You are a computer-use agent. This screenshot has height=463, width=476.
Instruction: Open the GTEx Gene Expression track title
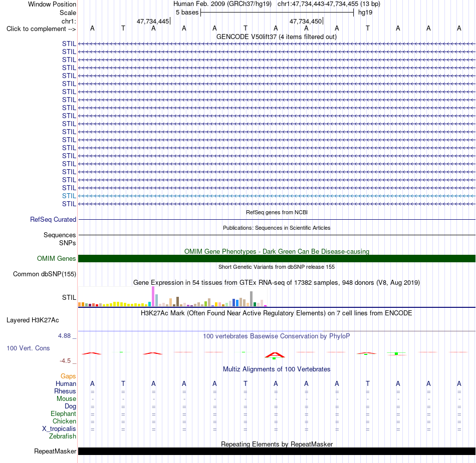point(277,283)
